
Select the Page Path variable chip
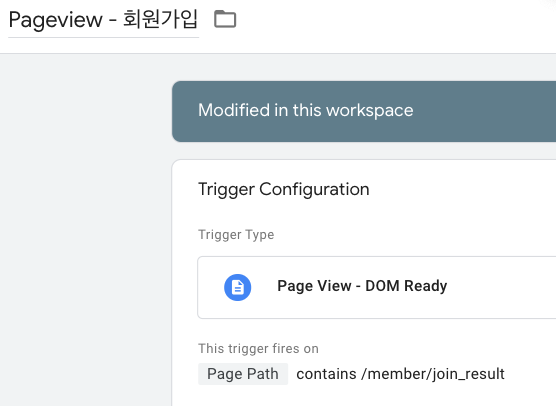point(243,374)
